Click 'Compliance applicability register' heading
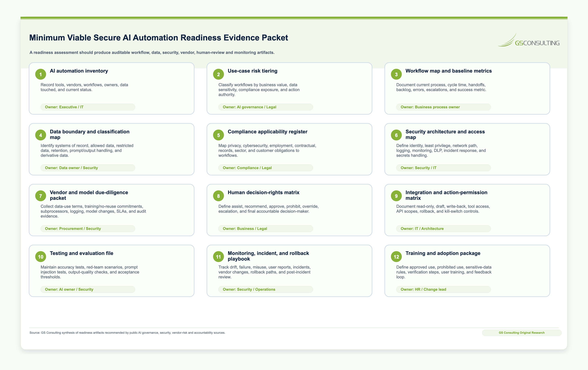 click(x=267, y=132)
